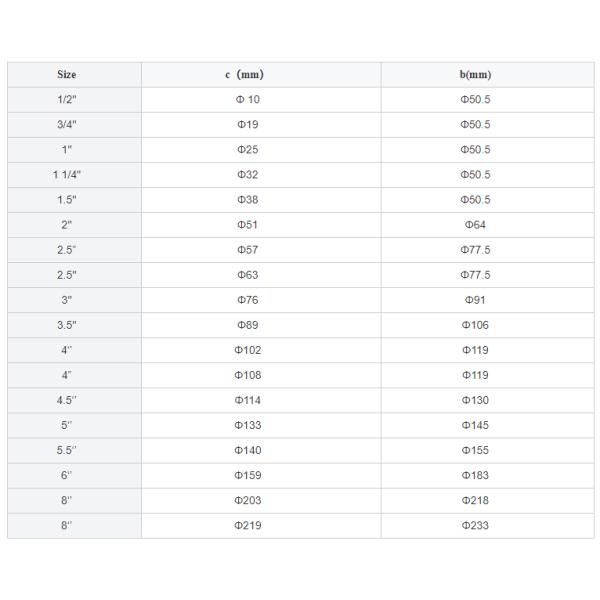Select the 1/2" size cell

click(66, 100)
